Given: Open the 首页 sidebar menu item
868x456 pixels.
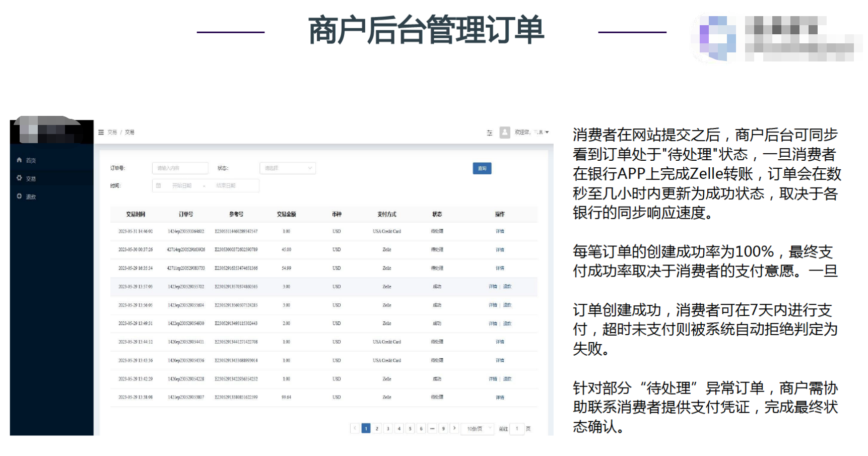Looking at the screenshot, I should [51, 160].
